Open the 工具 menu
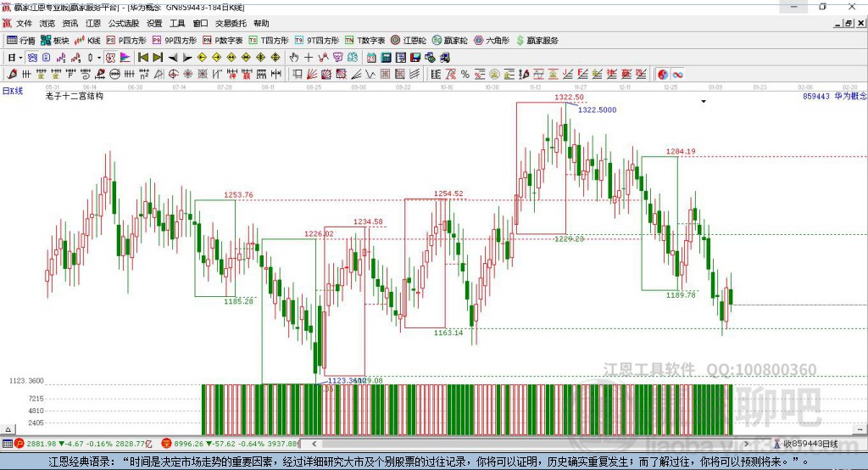The image size is (868, 470). (177, 23)
